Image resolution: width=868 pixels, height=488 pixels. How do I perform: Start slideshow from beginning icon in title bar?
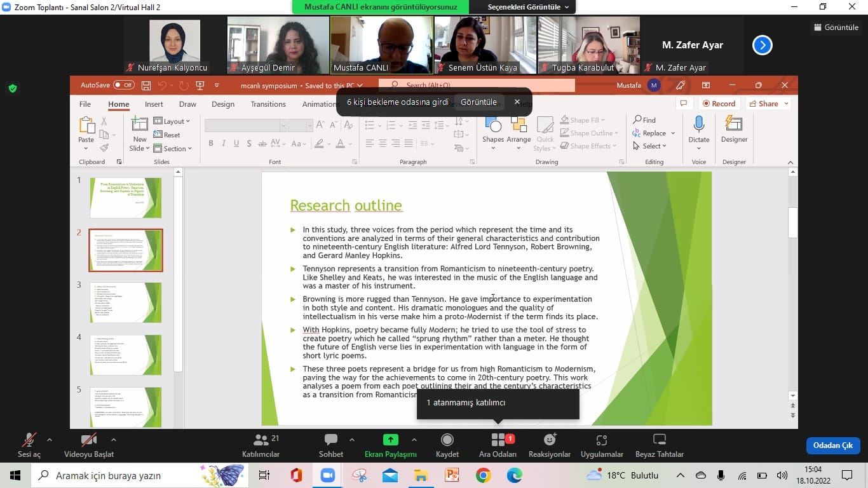tap(200, 85)
